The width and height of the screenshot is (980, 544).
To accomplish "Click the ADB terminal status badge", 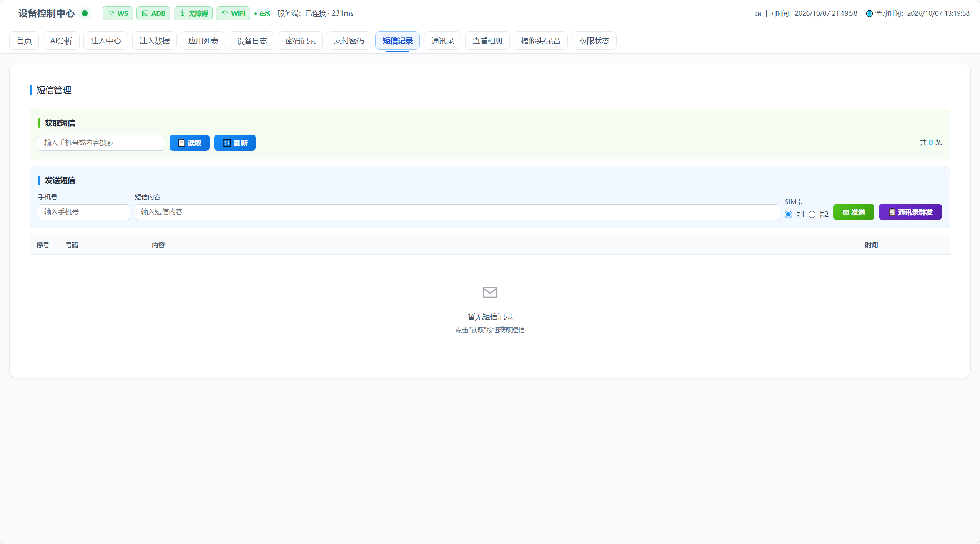I will 153,13.
